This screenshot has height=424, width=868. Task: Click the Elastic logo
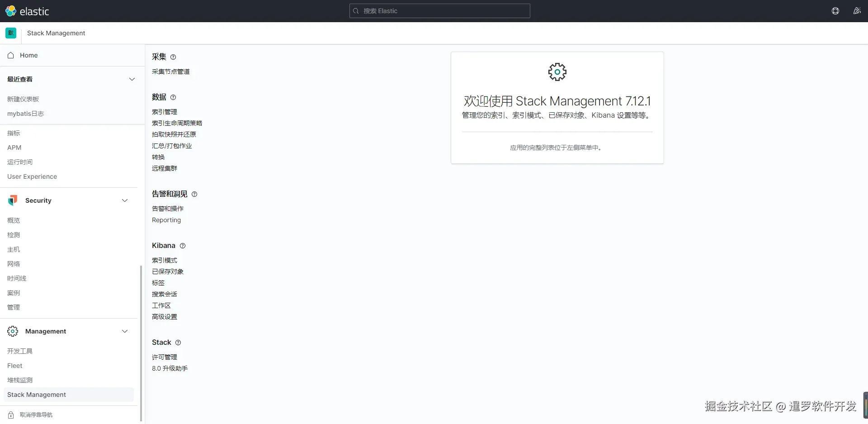pos(27,11)
